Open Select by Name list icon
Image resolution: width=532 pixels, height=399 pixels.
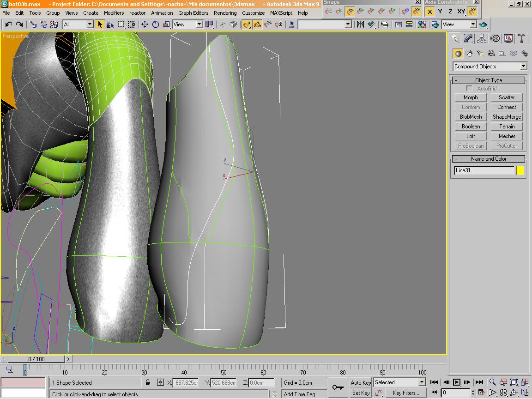tap(110, 24)
